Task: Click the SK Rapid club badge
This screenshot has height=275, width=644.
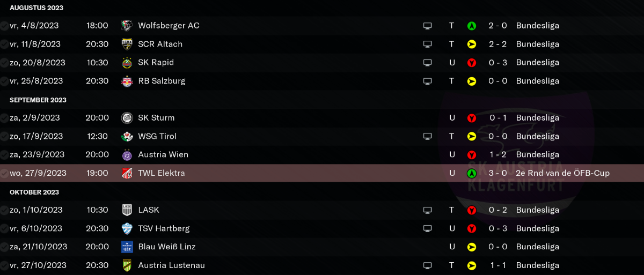Action: (x=127, y=63)
